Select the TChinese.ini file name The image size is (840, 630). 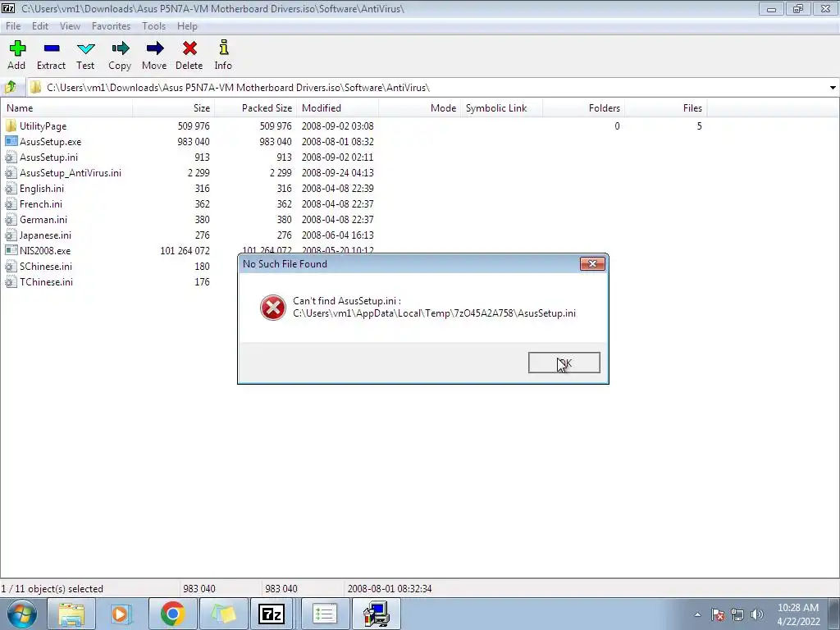click(x=46, y=281)
